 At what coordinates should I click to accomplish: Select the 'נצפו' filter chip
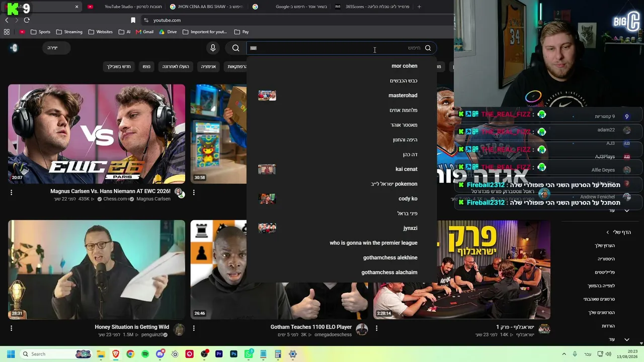(146, 66)
